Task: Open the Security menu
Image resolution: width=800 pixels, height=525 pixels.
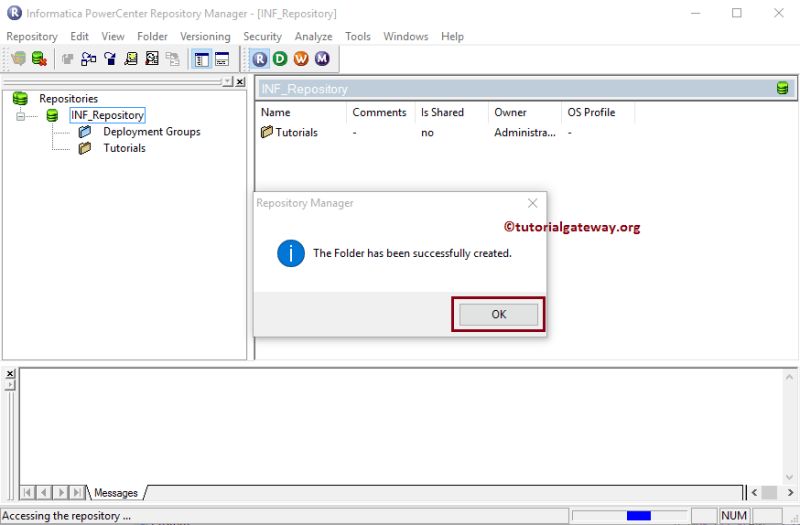Action: coord(262,37)
